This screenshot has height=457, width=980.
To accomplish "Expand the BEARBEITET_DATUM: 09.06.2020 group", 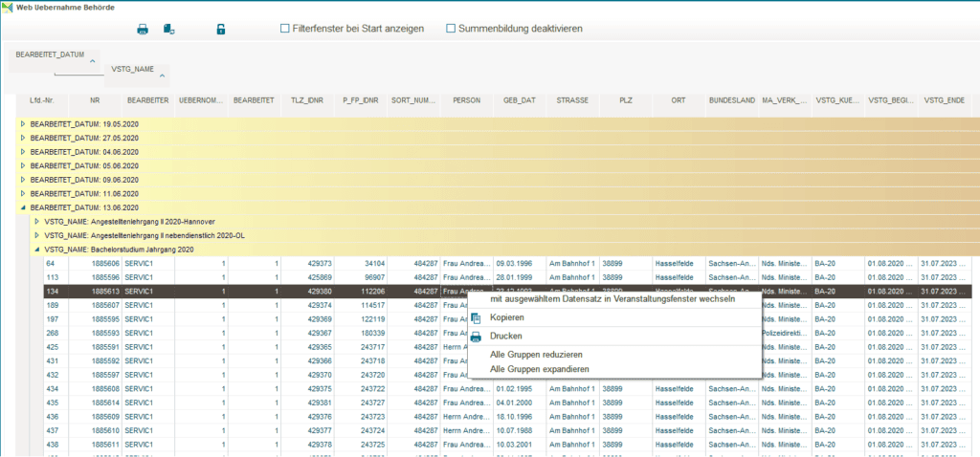I will (23, 180).
